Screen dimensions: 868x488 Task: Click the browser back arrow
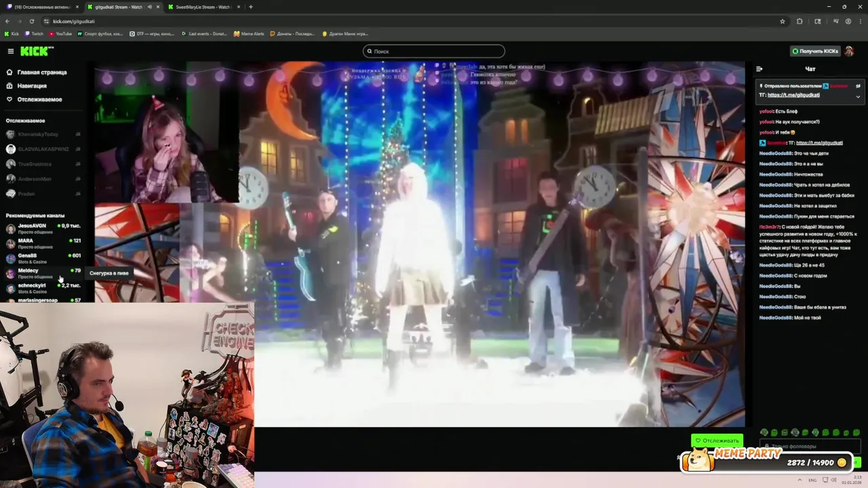pyautogui.click(x=7, y=21)
